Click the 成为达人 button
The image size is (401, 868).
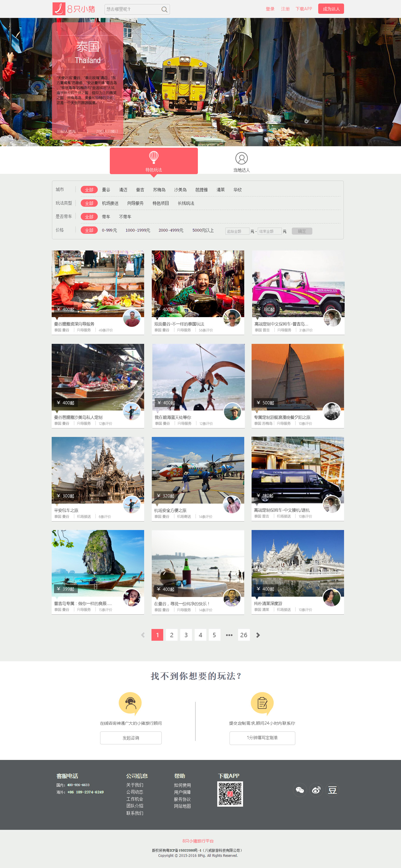(331, 9)
